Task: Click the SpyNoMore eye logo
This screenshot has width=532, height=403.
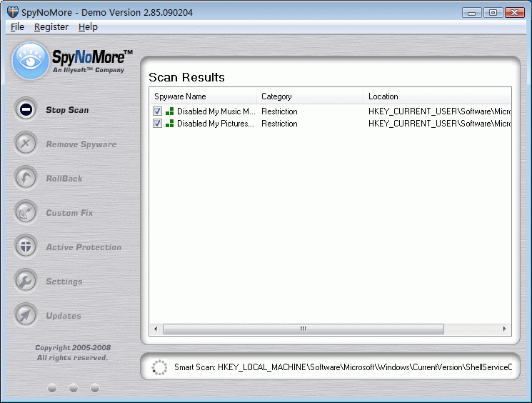Action: tap(31, 61)
